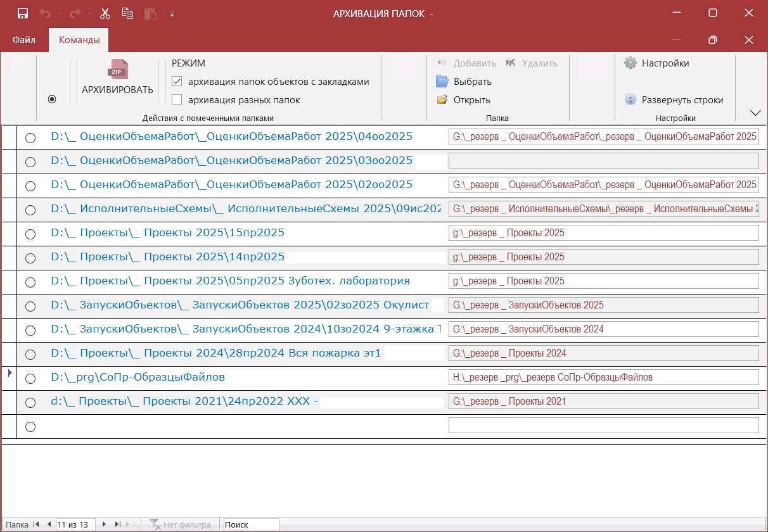Open the 05пр2025 Зуботех. лаборатория folder link
The height and width of the screenshot is (532, 768).
230,281
